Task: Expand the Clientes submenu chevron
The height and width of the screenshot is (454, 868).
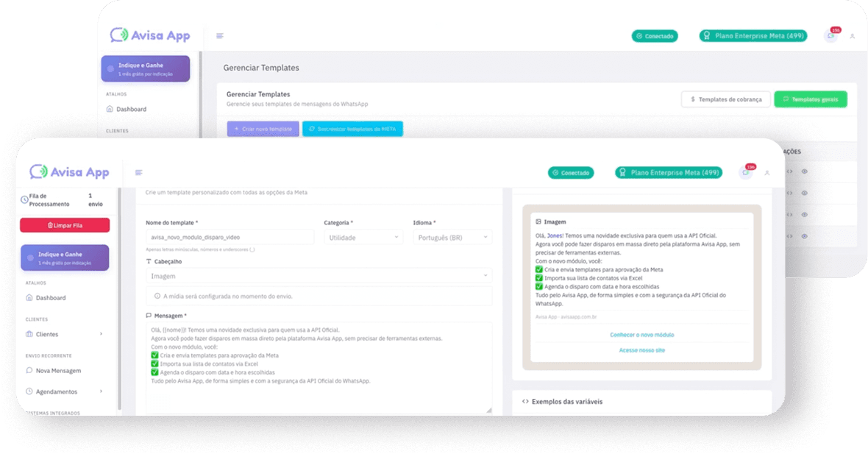Action: pyautogui.click(x=101, y=334)
